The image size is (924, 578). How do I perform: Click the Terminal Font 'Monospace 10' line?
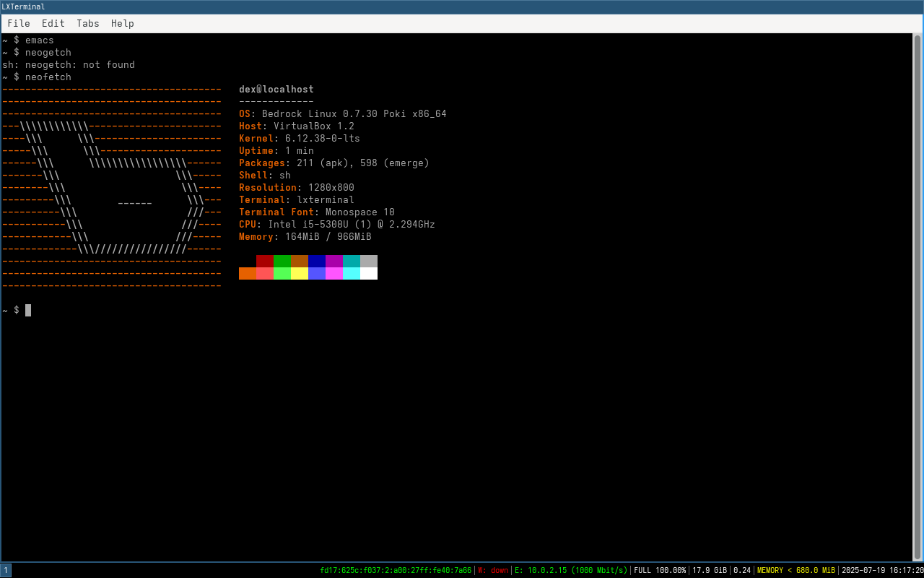[317, 212]
